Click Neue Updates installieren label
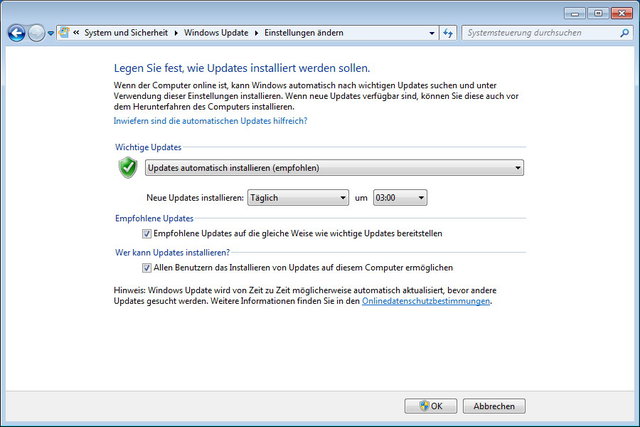This screenshot has width=640, height=427. coord(195,198)
